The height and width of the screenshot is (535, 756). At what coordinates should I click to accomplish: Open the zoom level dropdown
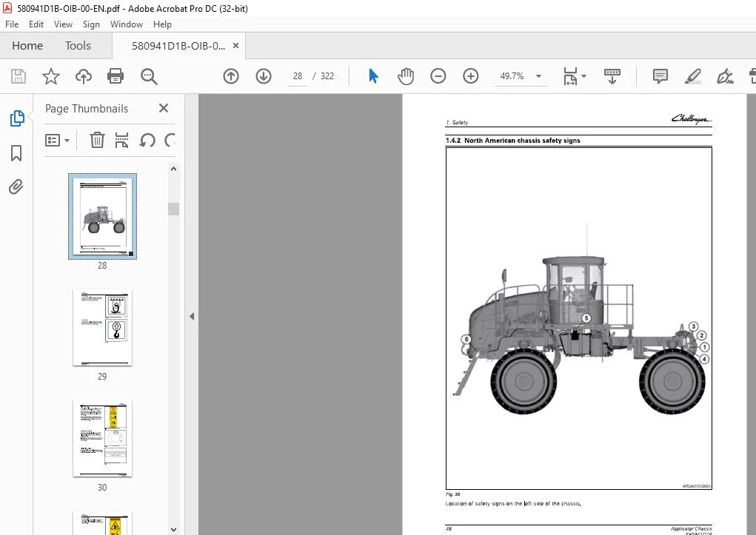[x=538, y=76]
